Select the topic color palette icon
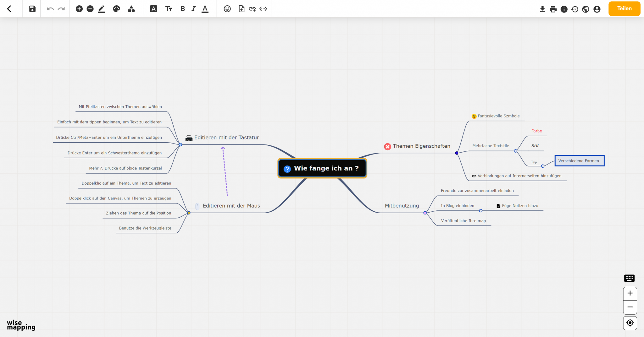 [x=116, y=8]
